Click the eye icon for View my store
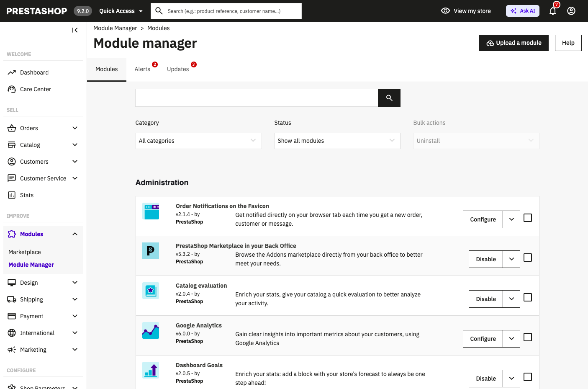The image size is (588, 389). (x=445, y=11)
